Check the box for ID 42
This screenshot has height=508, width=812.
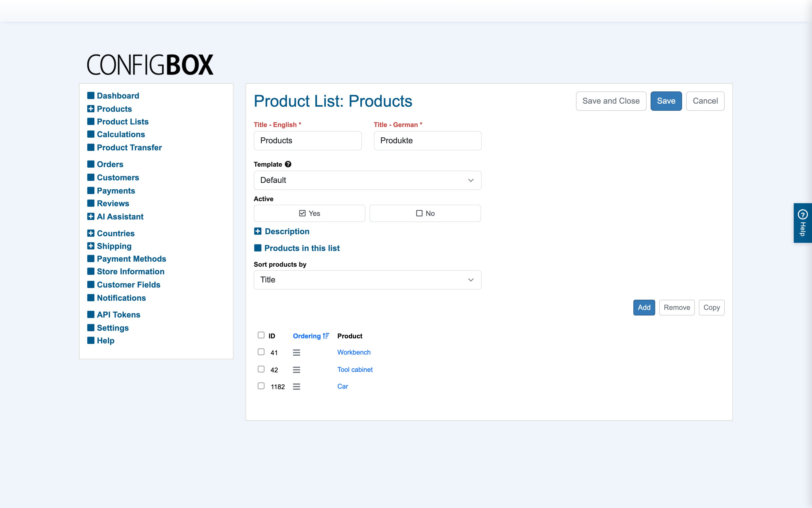261,369
